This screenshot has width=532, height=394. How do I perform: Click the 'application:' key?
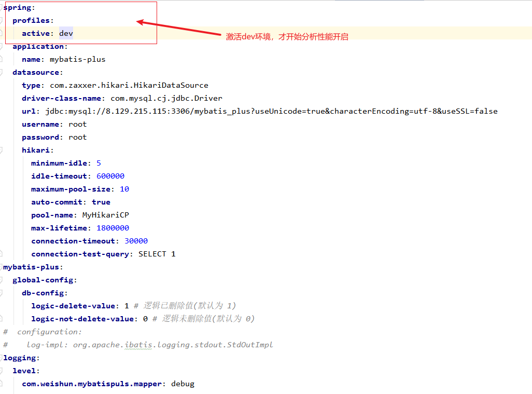(40, 46)
